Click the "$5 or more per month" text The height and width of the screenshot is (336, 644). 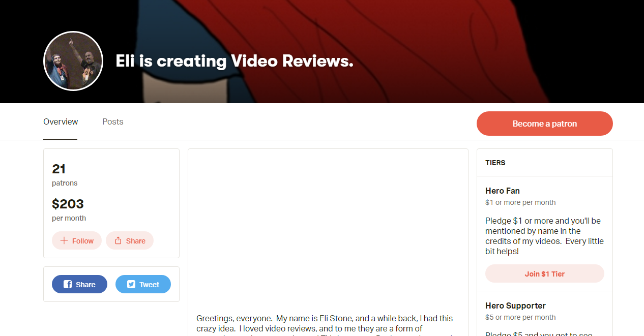[x=520, y=317]
